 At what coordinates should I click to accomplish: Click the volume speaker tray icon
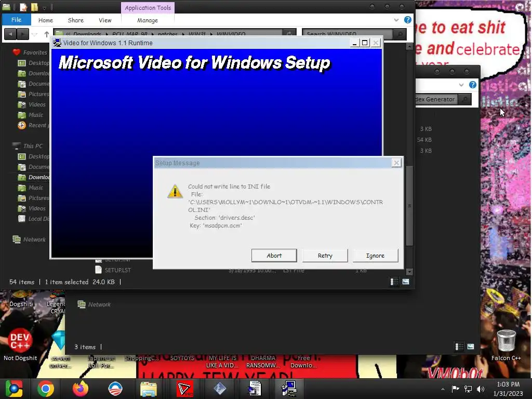point(481,389)
